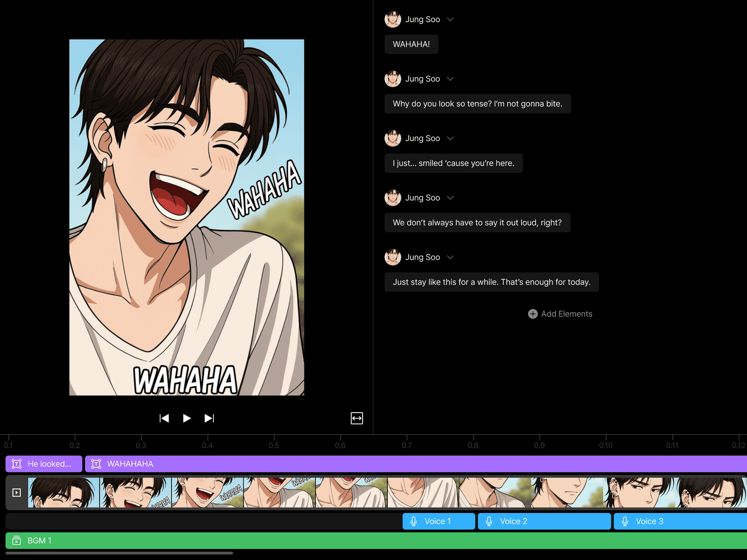Viewport: 747px width, 560px height.
Task: Click the fit-width arrows icon below the preview
Action: 357,418
